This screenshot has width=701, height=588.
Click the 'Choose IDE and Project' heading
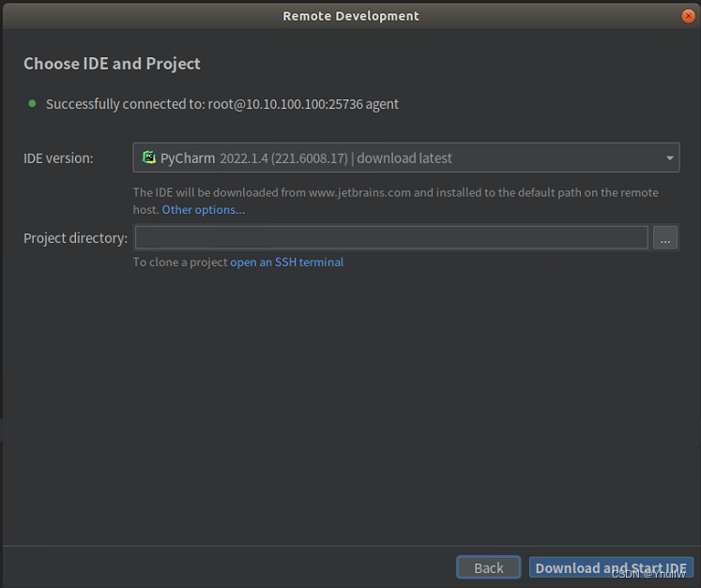(x=112, y=64)
